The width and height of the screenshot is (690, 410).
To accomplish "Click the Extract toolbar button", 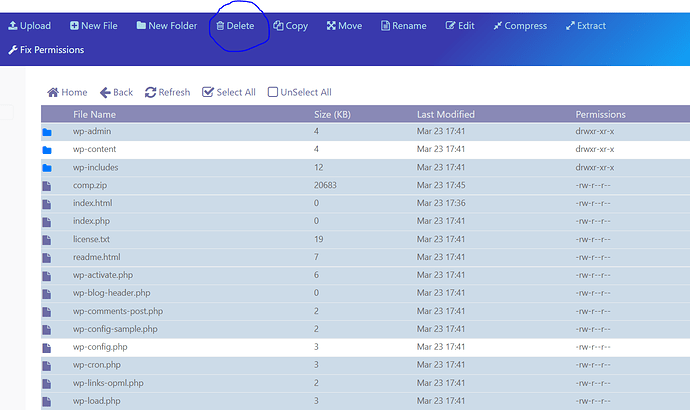I will (586, 26).
